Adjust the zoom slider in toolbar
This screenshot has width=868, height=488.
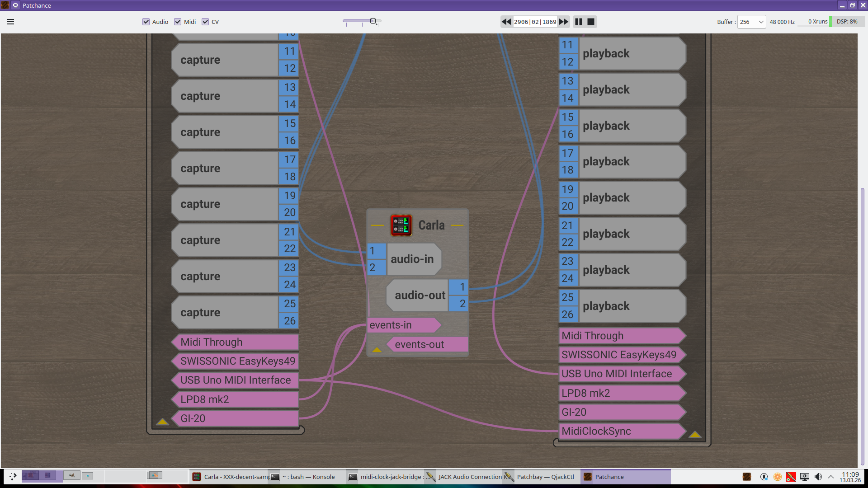click(x=373, y=21)
